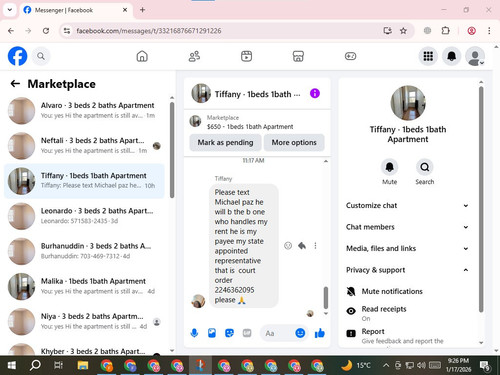
Task: Open the taskbar weather 15°C widget
Action: [x=356, y=366]
